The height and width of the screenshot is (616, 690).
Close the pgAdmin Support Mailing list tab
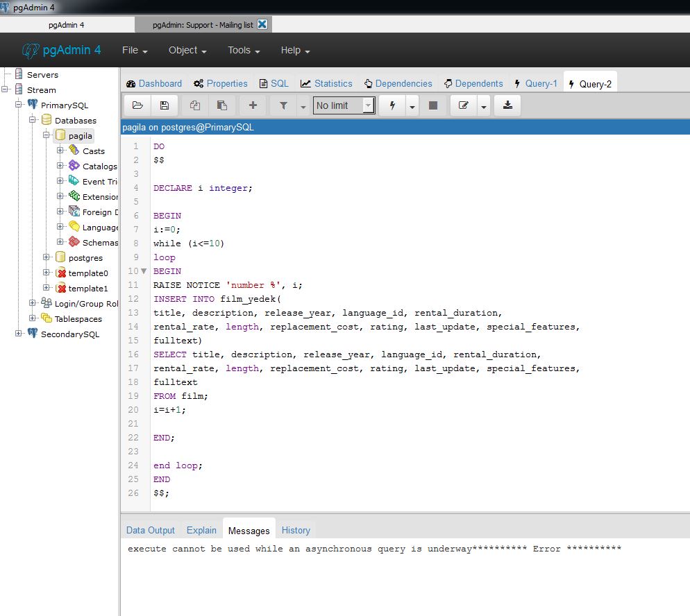tap(262, 24)
